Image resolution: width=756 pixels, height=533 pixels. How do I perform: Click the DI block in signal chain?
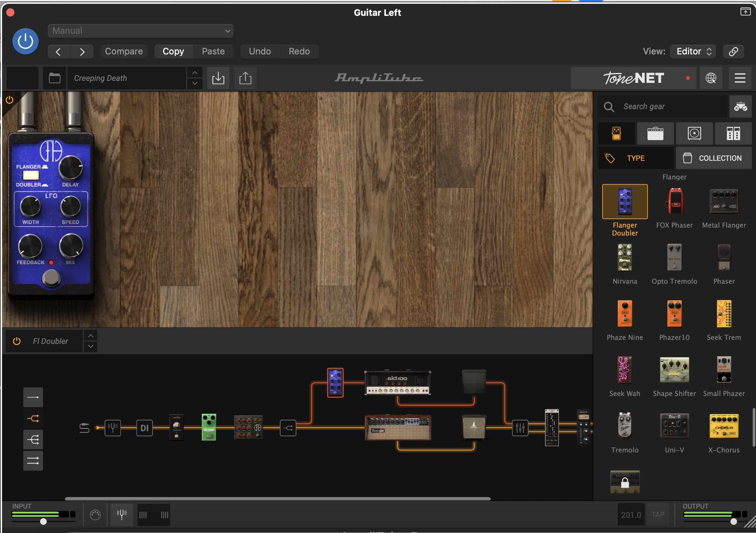pos(144,428)
